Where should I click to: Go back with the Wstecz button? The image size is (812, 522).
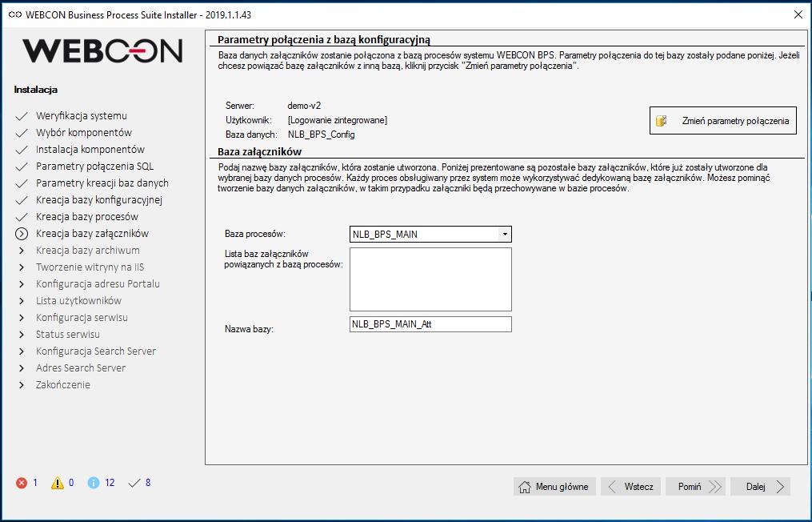(630, 487)
